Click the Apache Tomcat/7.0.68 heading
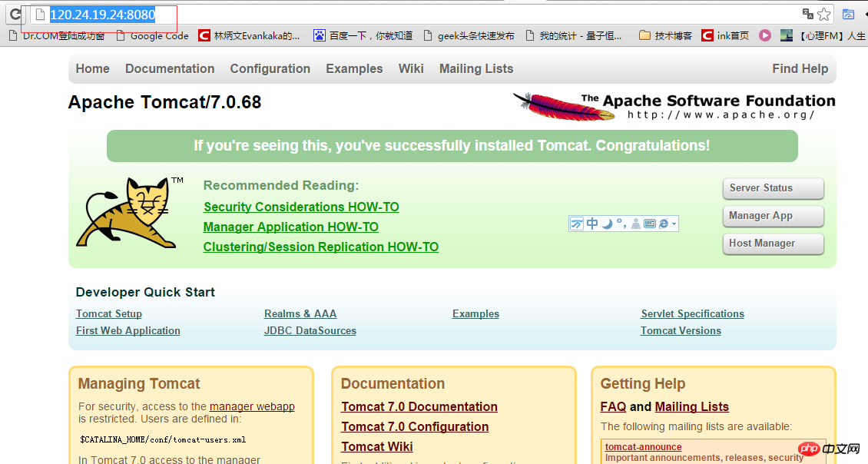 click(x=165, y=102)
